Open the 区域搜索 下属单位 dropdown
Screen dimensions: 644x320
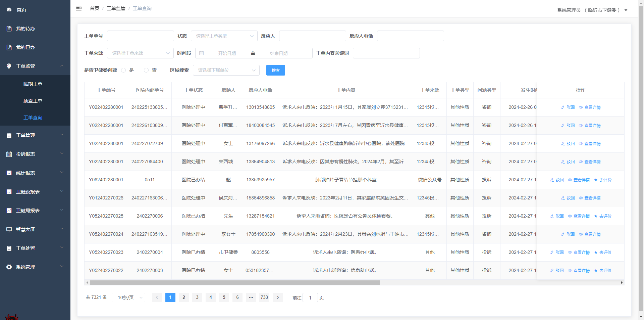226,70
